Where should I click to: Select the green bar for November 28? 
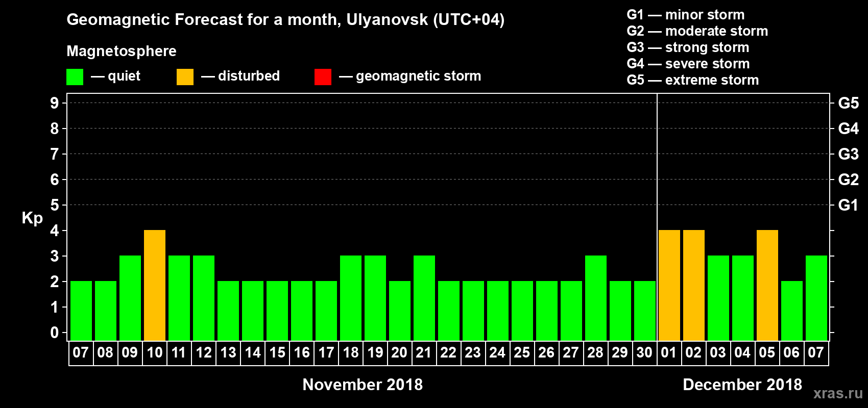596,298
